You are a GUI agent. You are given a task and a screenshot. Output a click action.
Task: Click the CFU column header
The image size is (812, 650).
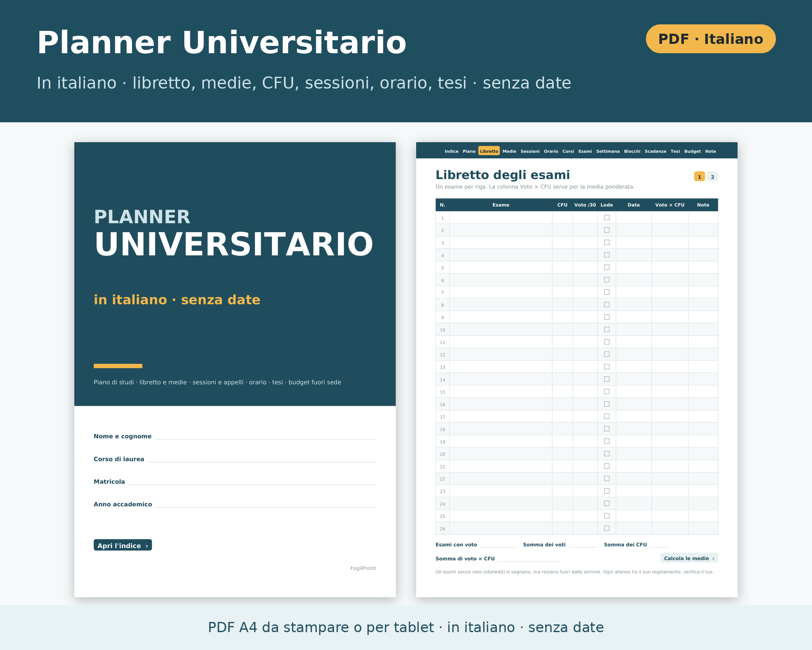[x=562, y=205]
